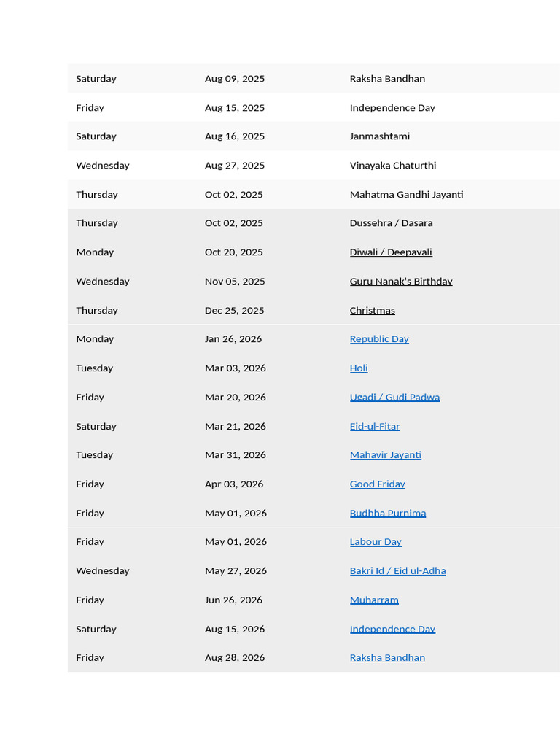Open the underlined Christmas link
This screenshot has width=560, height=747.
pos(372,311)
